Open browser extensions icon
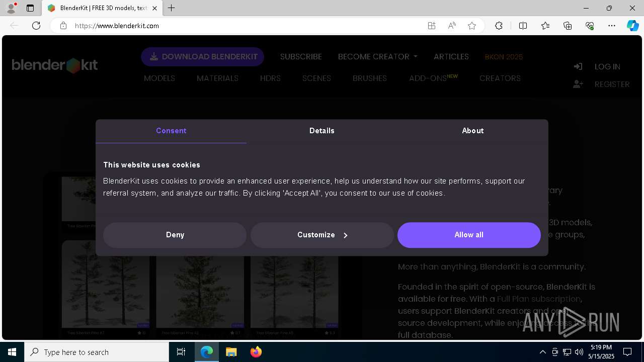The image size is (644, 362). pyautogui.click(x=499, y=26)
